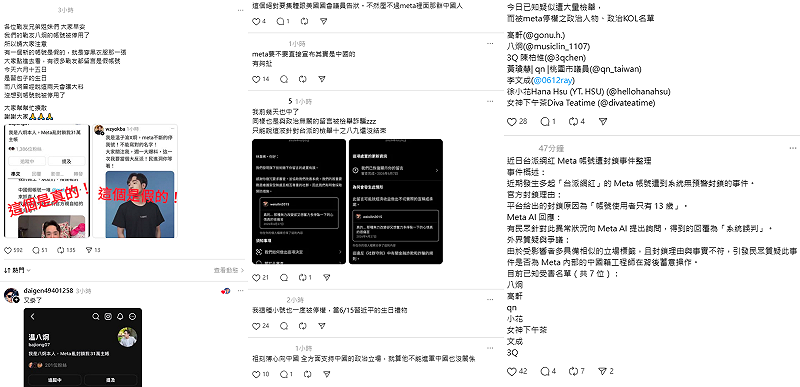Open left dark screenshot in 21-like reply

coord(299,201)
